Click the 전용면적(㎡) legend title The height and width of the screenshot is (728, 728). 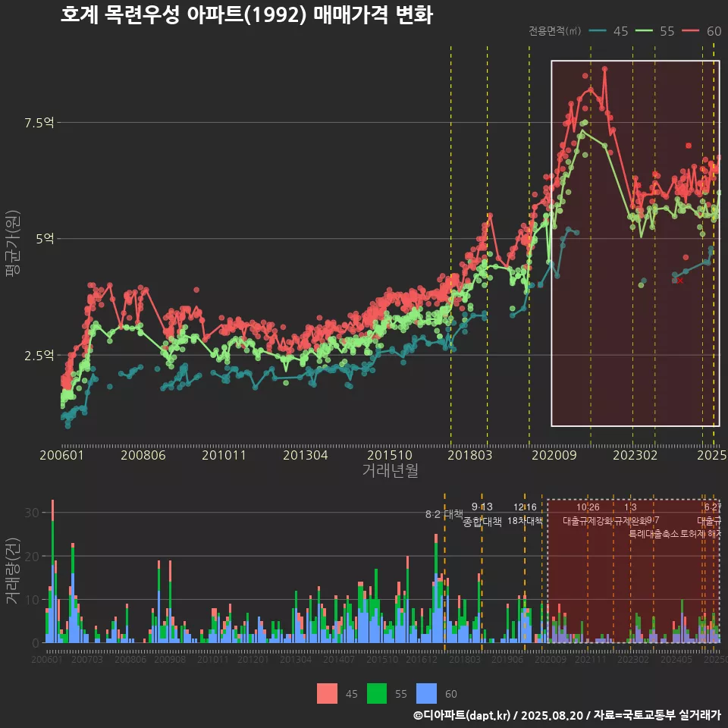(555, 31)
